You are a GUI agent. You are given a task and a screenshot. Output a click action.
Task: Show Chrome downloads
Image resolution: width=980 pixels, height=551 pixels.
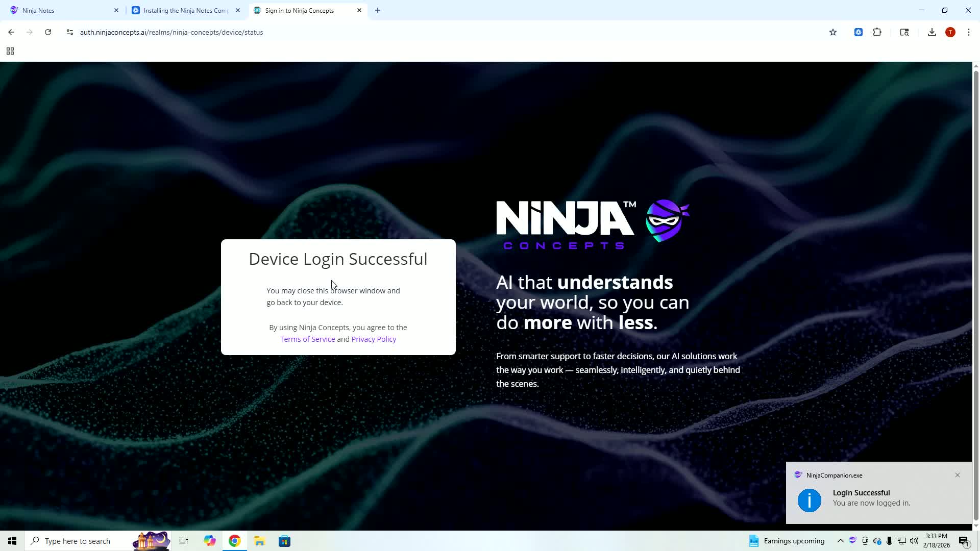click(932, 32)
